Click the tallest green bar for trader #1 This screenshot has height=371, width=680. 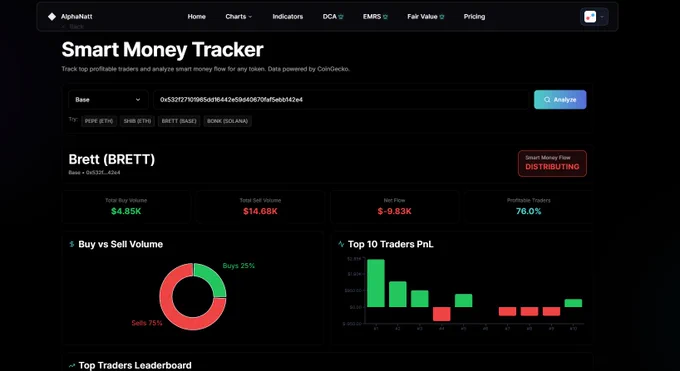pyautogui.click(x=376, y=283)
